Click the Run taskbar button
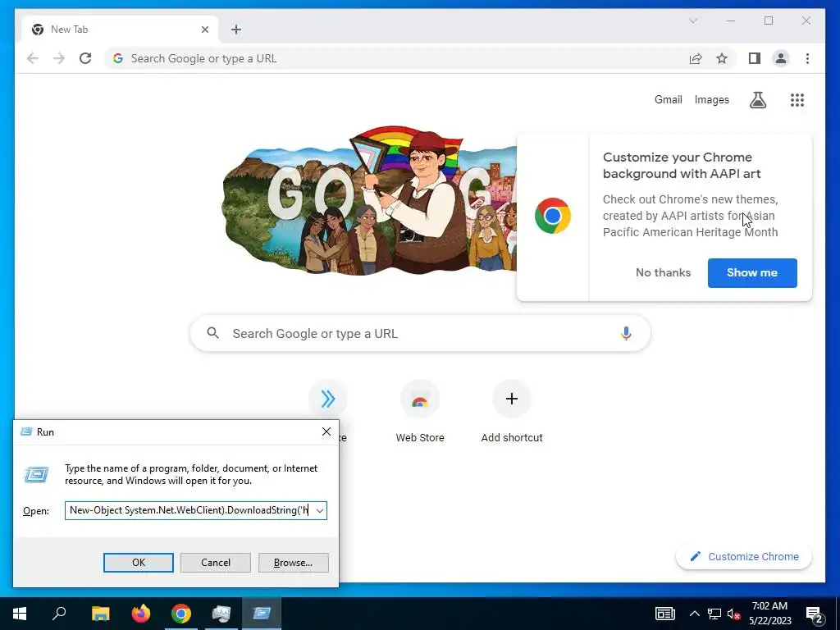This screenshot has height=630, width=840. (262, 614)
